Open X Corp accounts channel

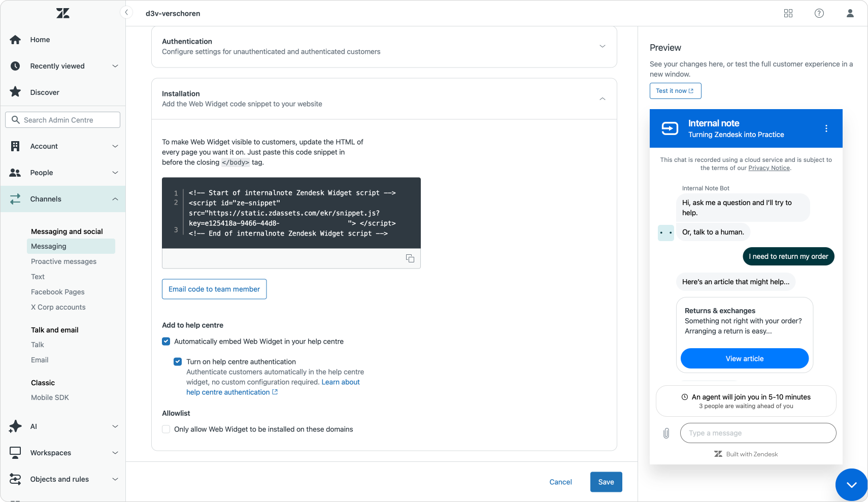[58, 307]
